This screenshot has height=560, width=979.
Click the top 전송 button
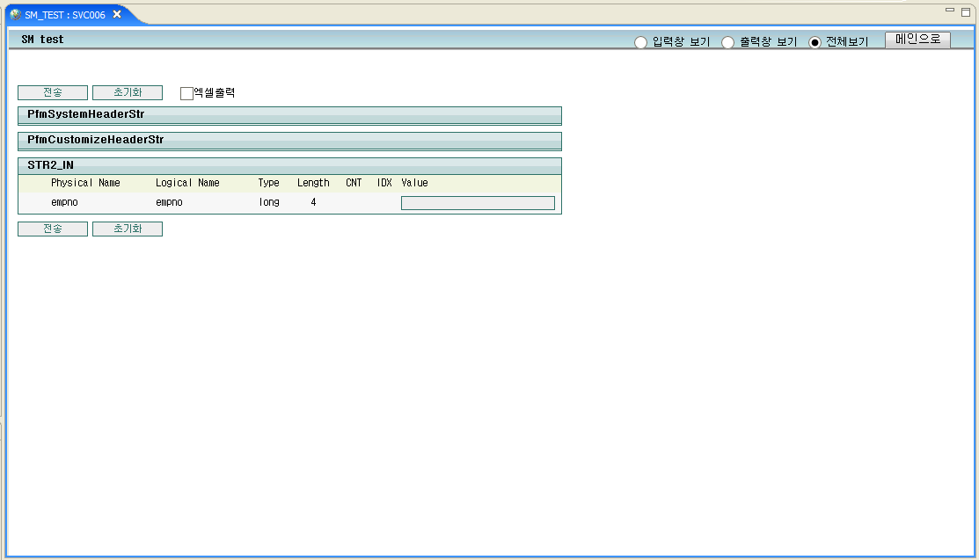52,92
